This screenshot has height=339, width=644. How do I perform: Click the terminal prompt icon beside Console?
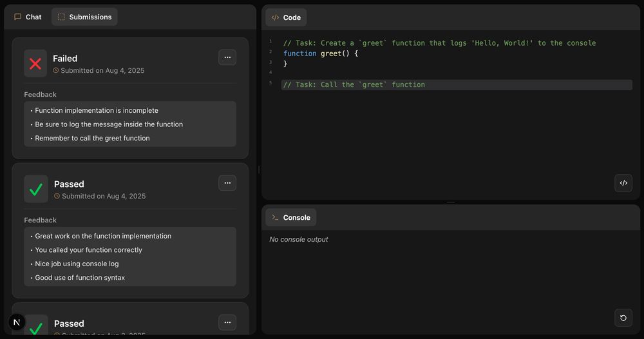click(275, 217)
